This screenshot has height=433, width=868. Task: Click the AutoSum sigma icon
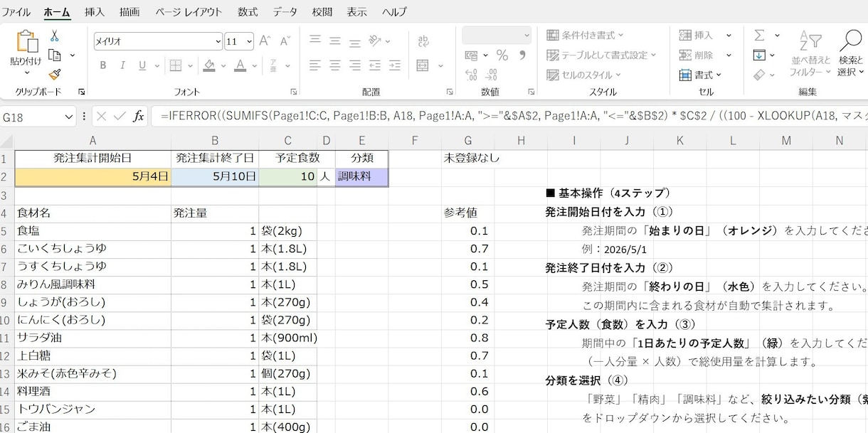pos(759,36)
